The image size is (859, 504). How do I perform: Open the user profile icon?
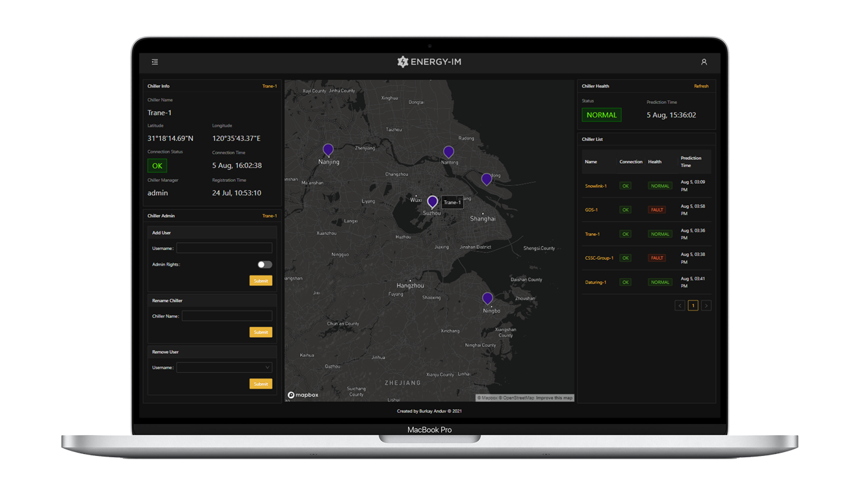tap(704, 62)
